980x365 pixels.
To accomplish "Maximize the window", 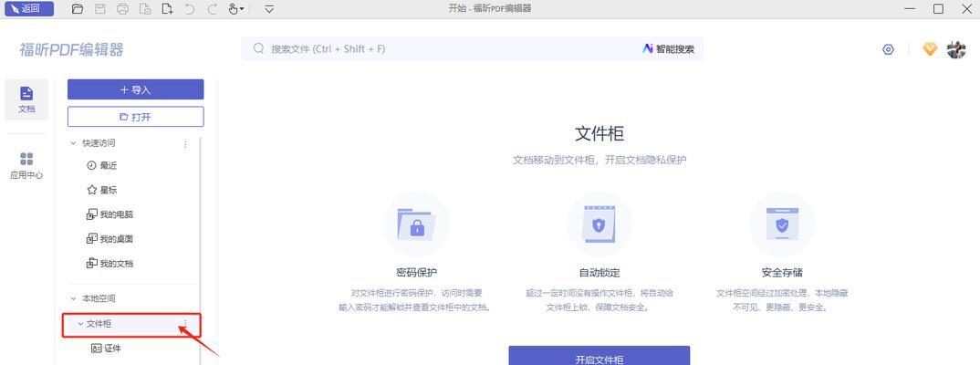I will point(938,9).
